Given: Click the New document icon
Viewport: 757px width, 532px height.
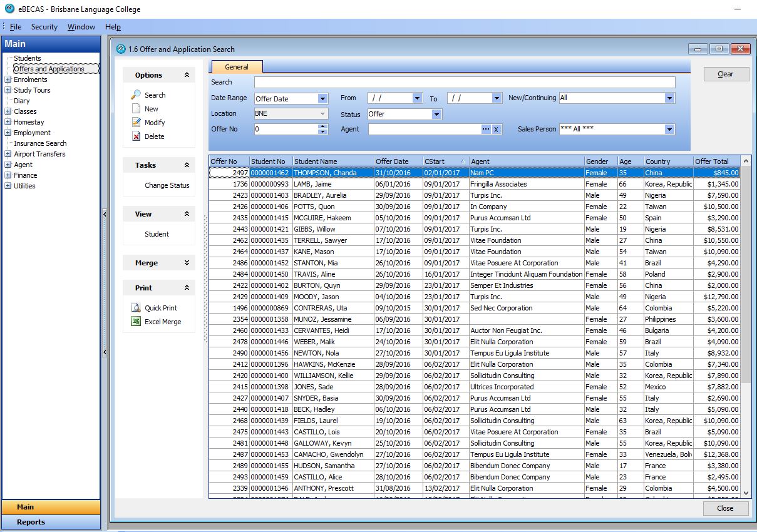Looking at the screenshot, I should click(x=136, y=109).
